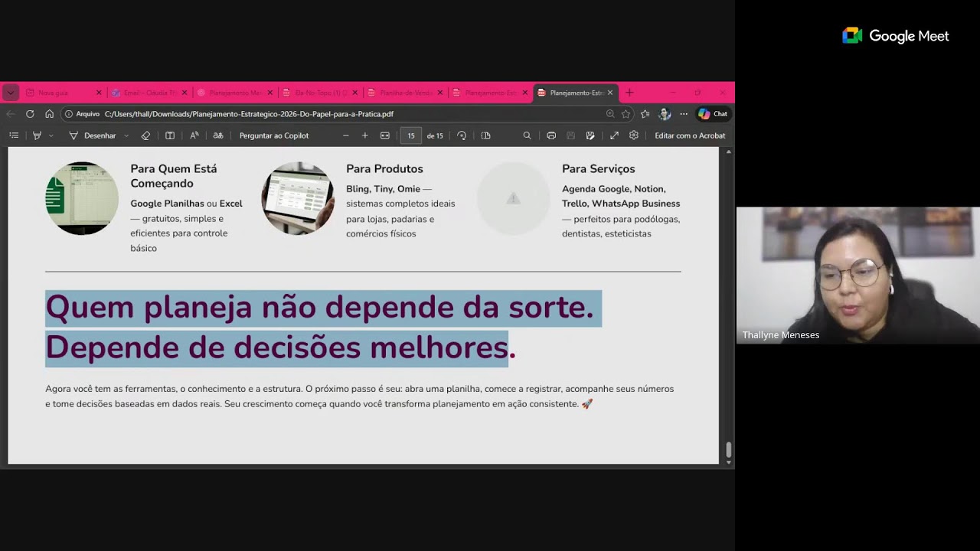Click the tablet image beside Para Produtos
This screenshot has width=980, height=551.
click(298, 198)
